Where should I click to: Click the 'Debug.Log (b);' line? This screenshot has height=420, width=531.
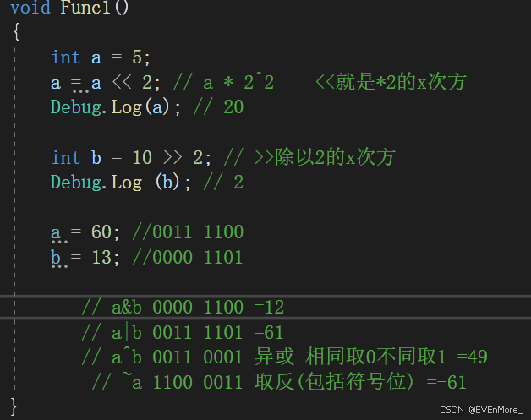click(121, 183)
